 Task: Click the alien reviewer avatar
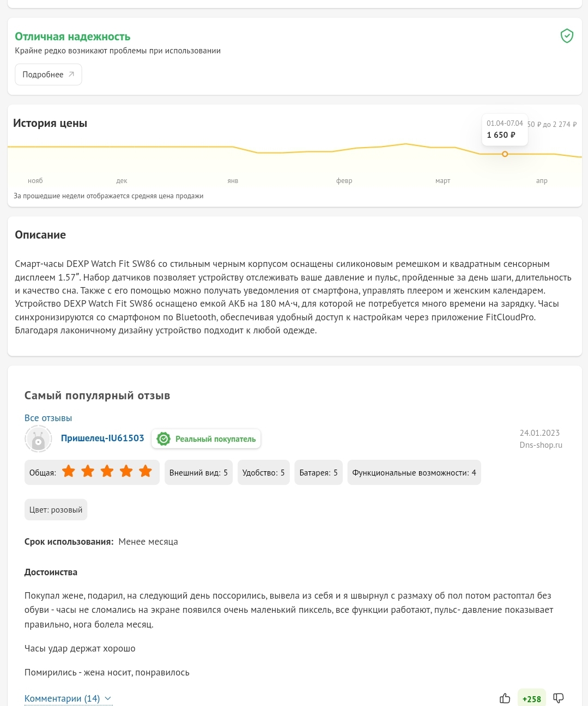tap(38, 439)
